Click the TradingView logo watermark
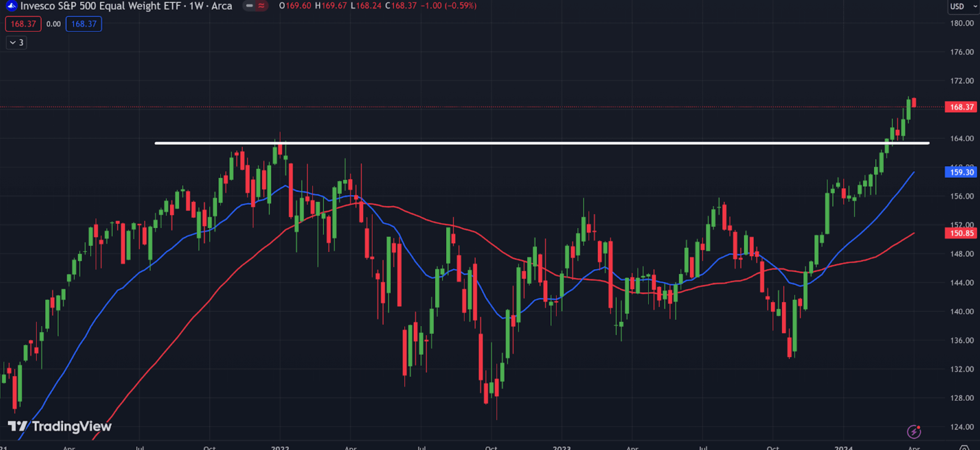Viewport: 980px width, 450px height. [60, 426]
